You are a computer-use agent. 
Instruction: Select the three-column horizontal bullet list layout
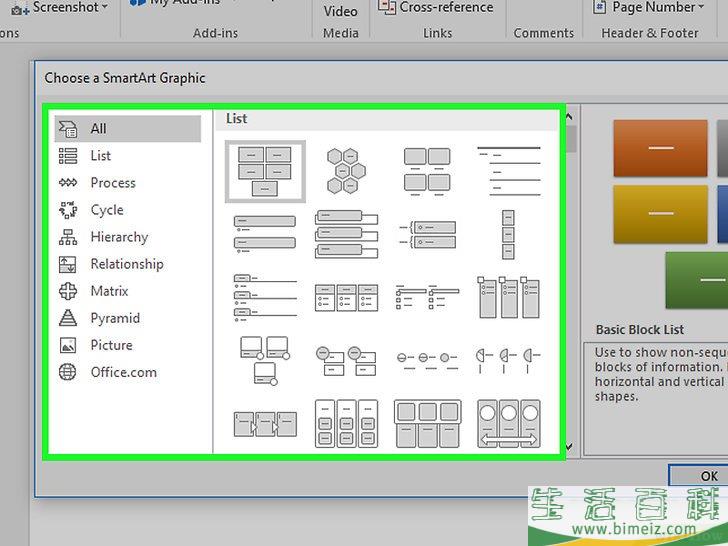pos(346,298)
